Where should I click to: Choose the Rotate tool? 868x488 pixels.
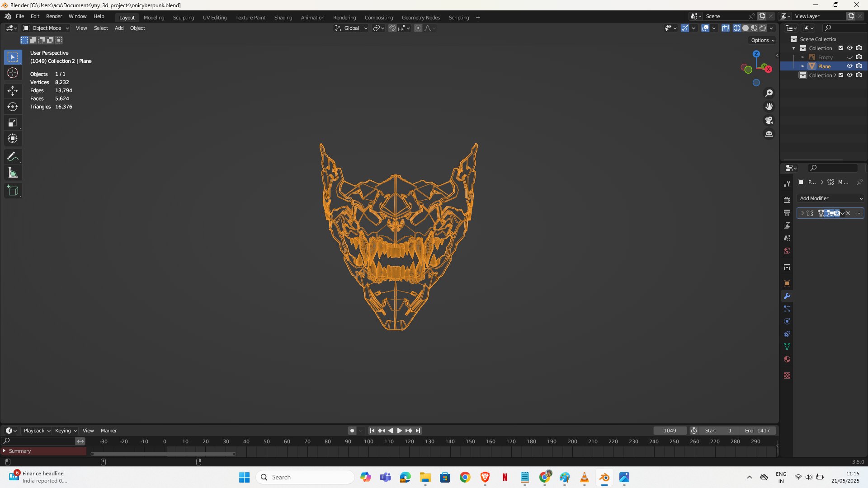(13, 107)
